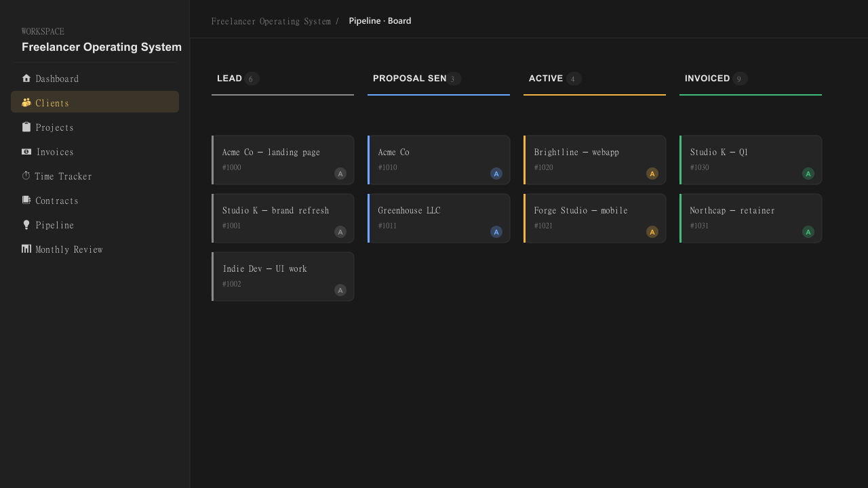This screenshot has height=488, width=868.
Task: Open the Acme Co landing page card title
Action: click(x=271, y=152)
